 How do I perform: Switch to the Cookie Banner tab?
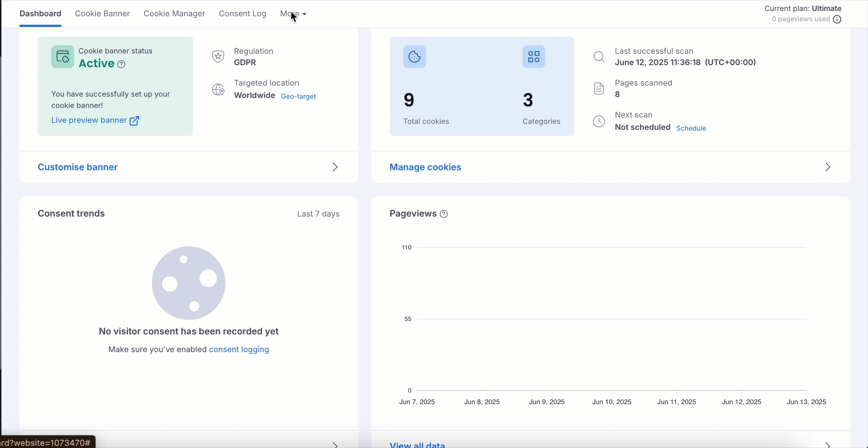click(x=102, y=14)
